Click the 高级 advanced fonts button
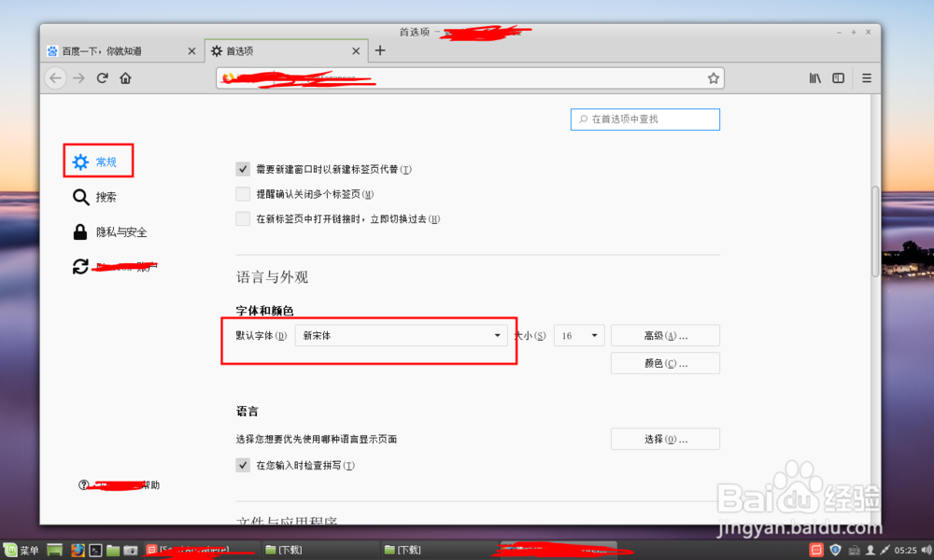 click(665, 335)
